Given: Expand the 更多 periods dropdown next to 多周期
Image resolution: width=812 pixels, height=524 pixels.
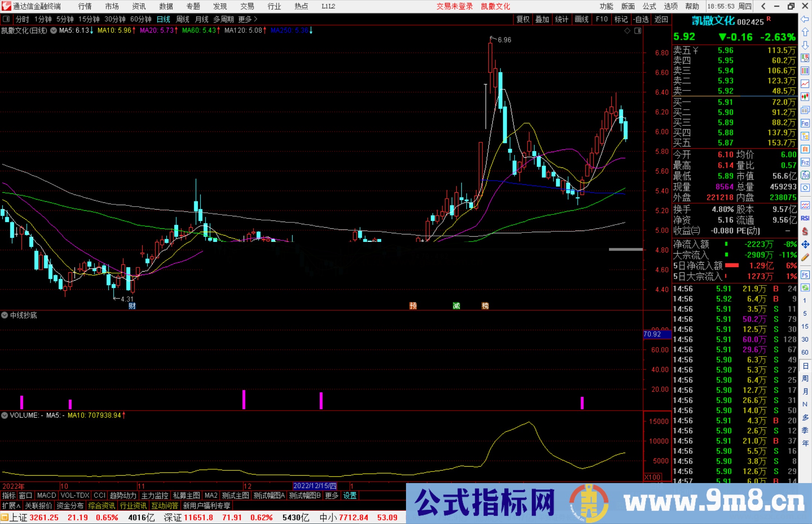Looking at the screenshot, I should [245, 19].
